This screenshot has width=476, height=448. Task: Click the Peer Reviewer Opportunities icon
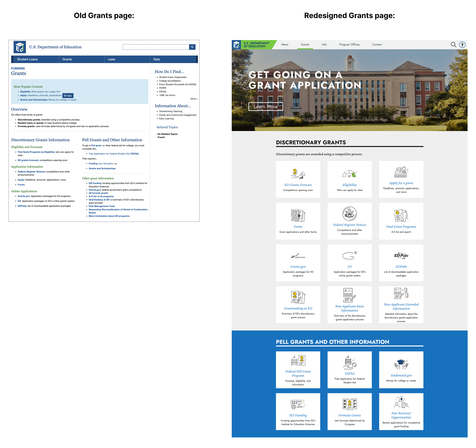pyautogui.click(x=401, y=402)
